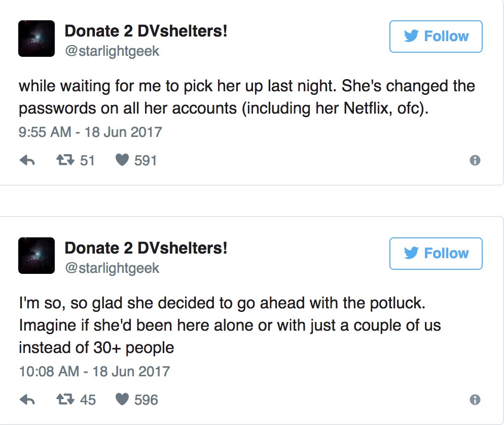Click the @starlightgeek handle in the first tweet

coord(112,51)
